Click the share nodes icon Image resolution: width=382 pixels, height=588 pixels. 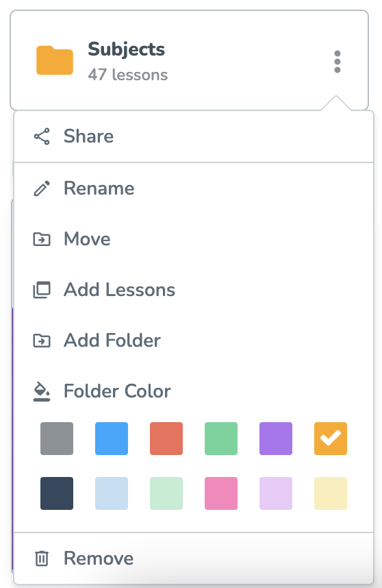(x=42, y=136)
